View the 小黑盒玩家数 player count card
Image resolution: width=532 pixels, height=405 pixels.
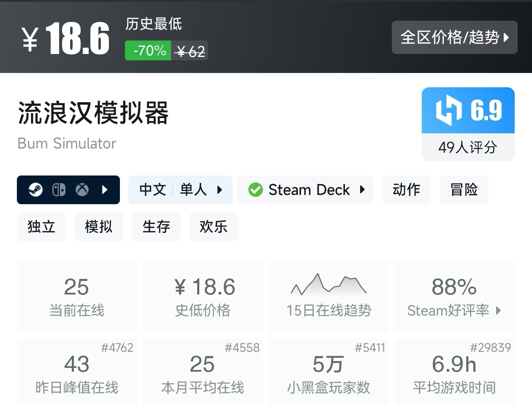[x=328, y=371]
